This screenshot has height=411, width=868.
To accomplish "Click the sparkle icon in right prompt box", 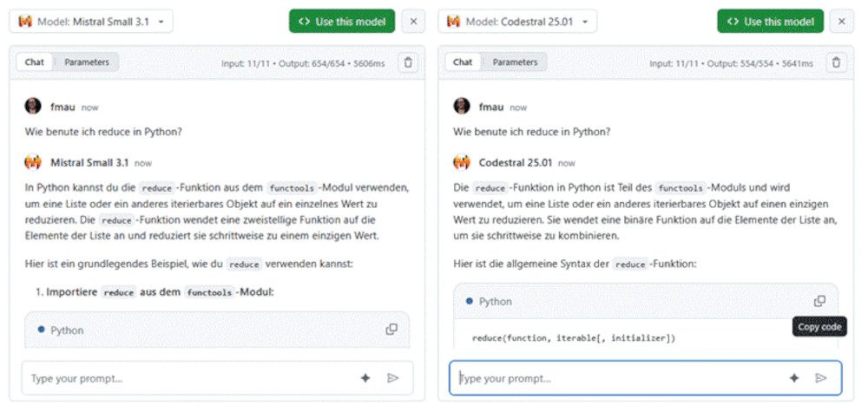I will coord(793,378).
